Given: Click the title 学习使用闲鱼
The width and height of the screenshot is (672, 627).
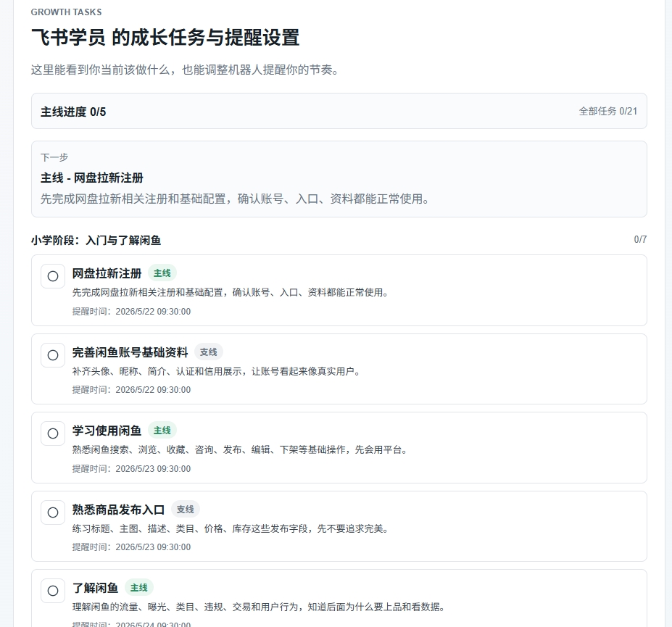Looking at the screenshot, I should (107, 431).
